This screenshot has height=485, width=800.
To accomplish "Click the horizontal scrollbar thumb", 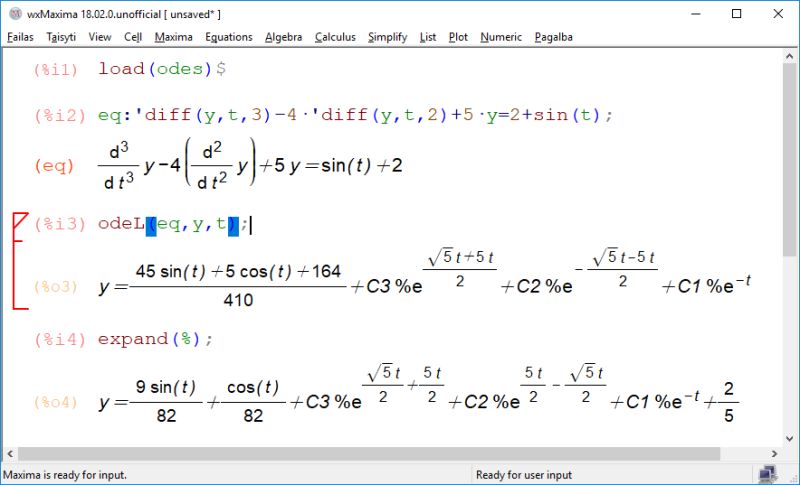I will (x=369, y=453).
